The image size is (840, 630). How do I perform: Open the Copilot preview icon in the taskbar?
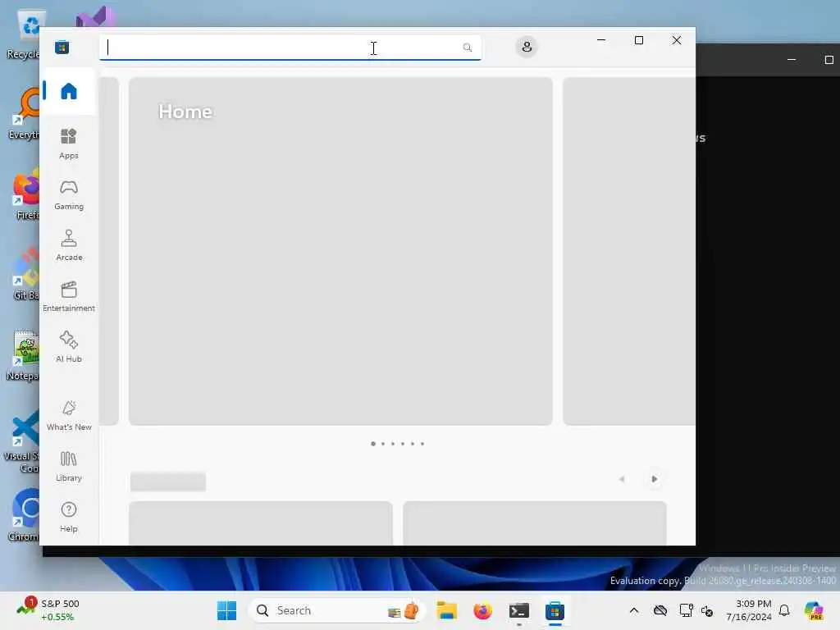pyautogui.click(x=814, y=610)
